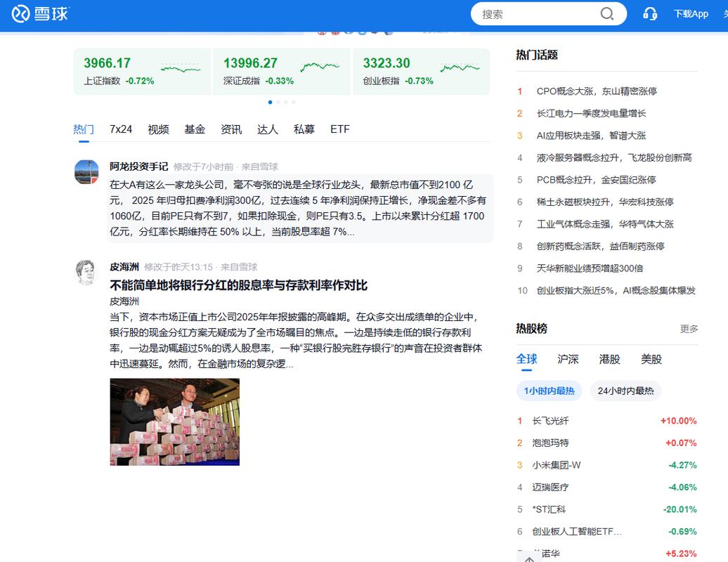This screenshot has width=728, height=562.
Task: Select the first carousel dot indicator
Action: (271, 102)
